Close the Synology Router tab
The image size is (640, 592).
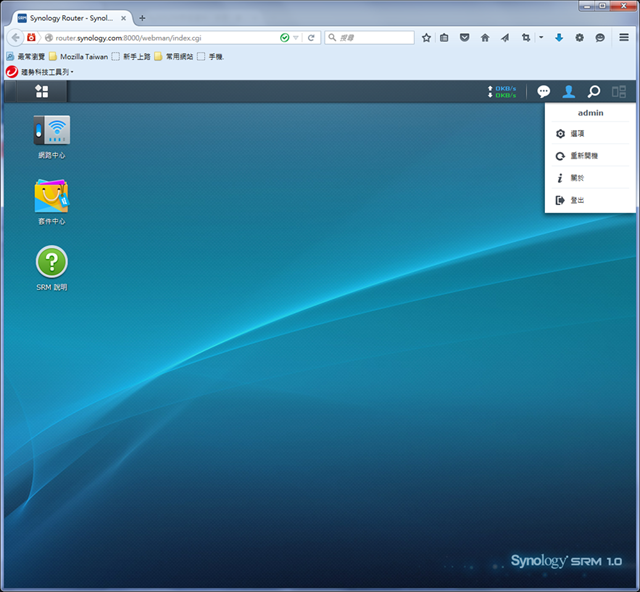[123, 18]
